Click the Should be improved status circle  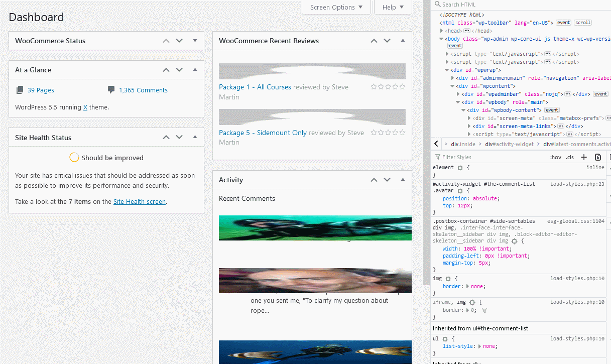click(x=74, y=158)
